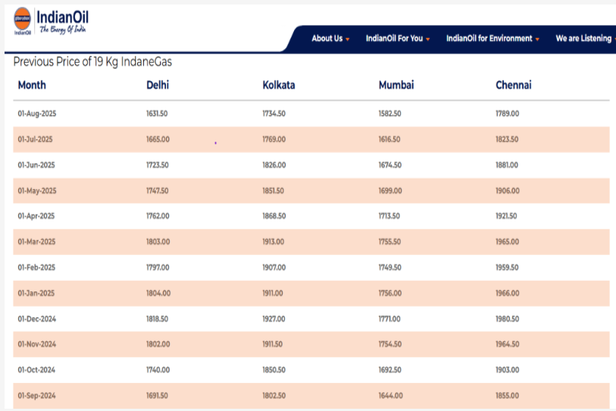Click Chennai price 1965.00

point(507,242)
